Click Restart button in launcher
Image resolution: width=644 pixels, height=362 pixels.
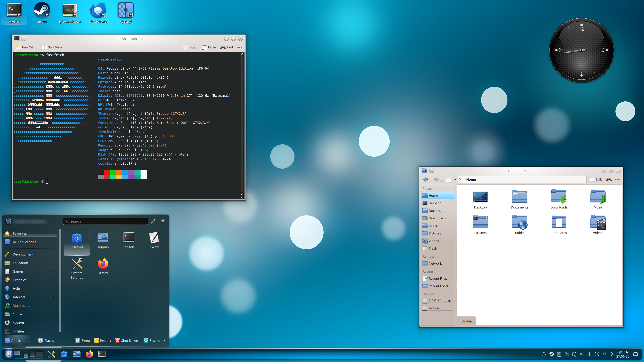tap(102, 341)
